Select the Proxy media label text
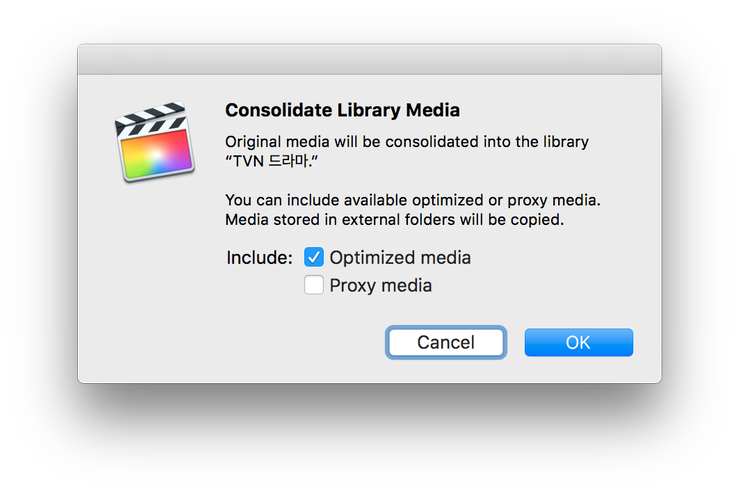The image size is (740, 495). pos(381,285)
